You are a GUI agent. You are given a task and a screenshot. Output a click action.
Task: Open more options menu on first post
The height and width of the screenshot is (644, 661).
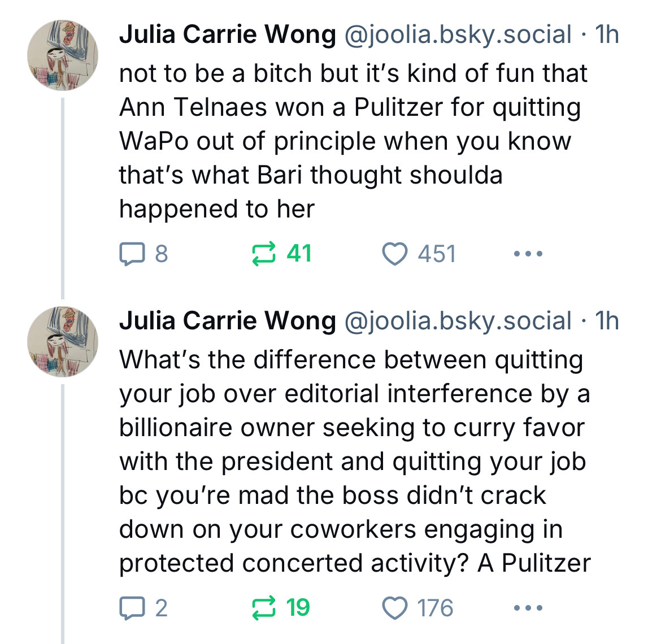(x=528, y=254)
